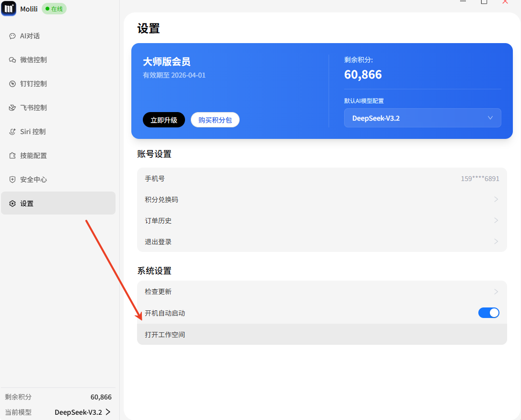
Task: Toggle the startup auto-launch switch off
Action: (x=488, y=313)
